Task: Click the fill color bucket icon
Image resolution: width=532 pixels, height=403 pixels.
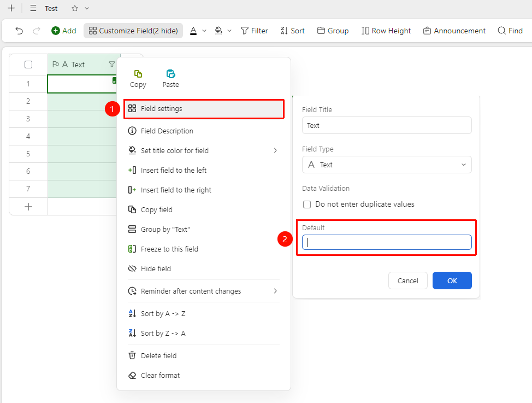Action: pyautogui.click(x=219, y=31)
